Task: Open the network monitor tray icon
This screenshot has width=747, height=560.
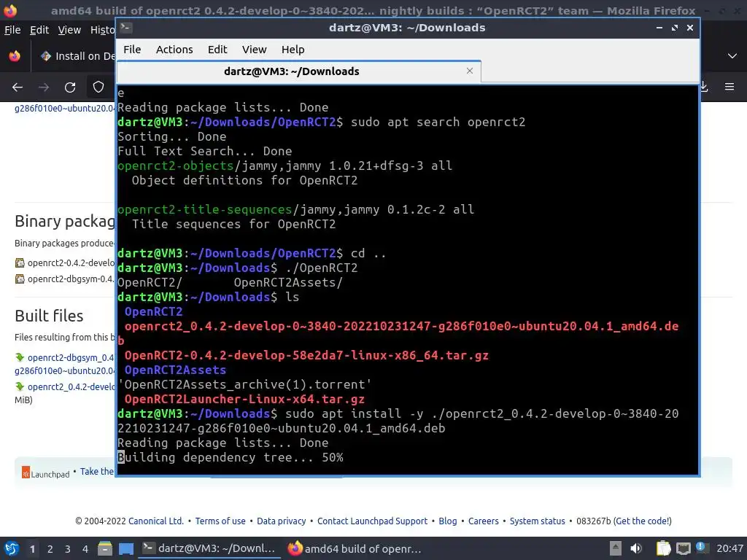Action: tap(683, 548)
